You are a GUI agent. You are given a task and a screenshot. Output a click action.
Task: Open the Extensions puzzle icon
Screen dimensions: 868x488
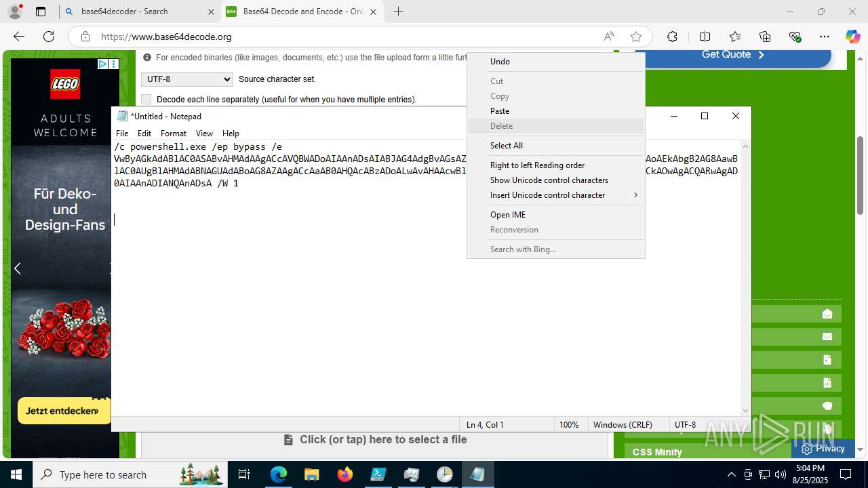coord(672,37)
